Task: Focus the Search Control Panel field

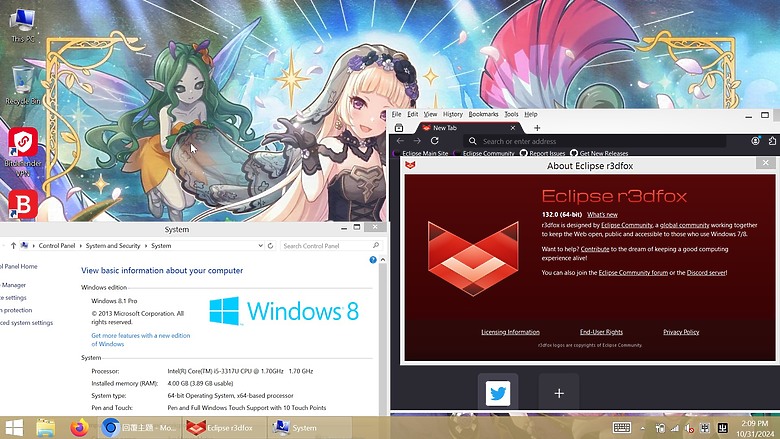Action: (x=331, y=246)
